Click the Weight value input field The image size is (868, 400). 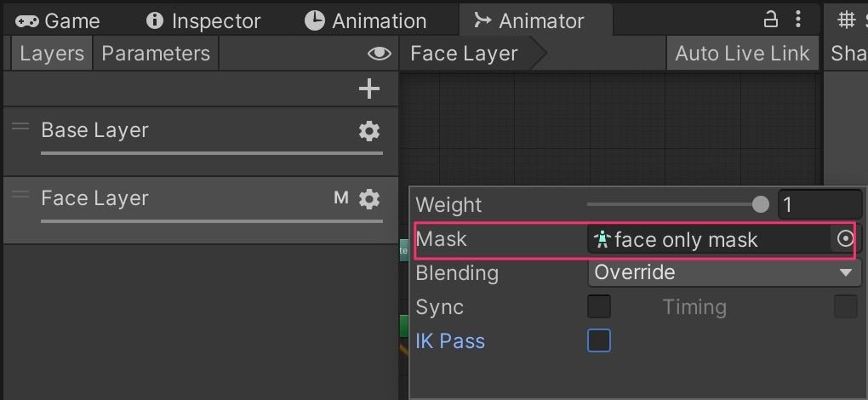[819, 205]
